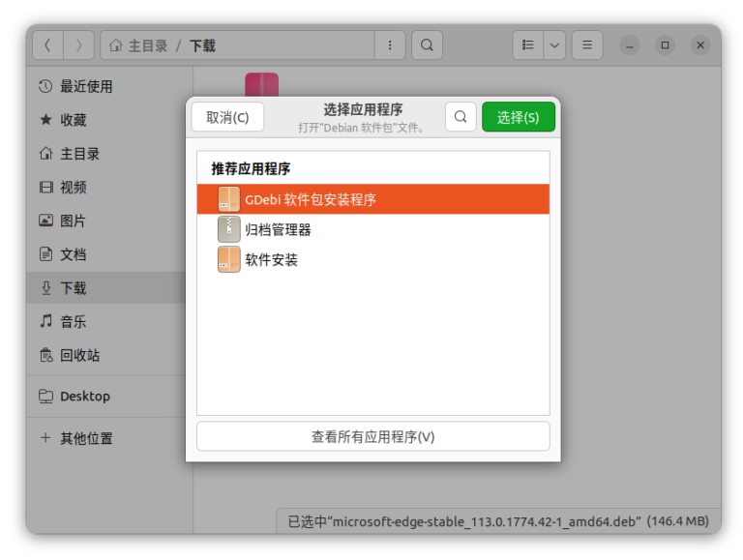Click the search icon in the app chooser dialog
Image resolution: width=743 pixels, height=560 pixels.
point(461,117)
